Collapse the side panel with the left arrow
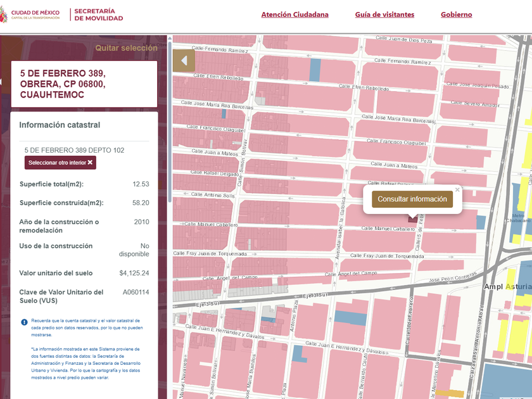This screenshot has height=399, width=532. pos(184,61)
